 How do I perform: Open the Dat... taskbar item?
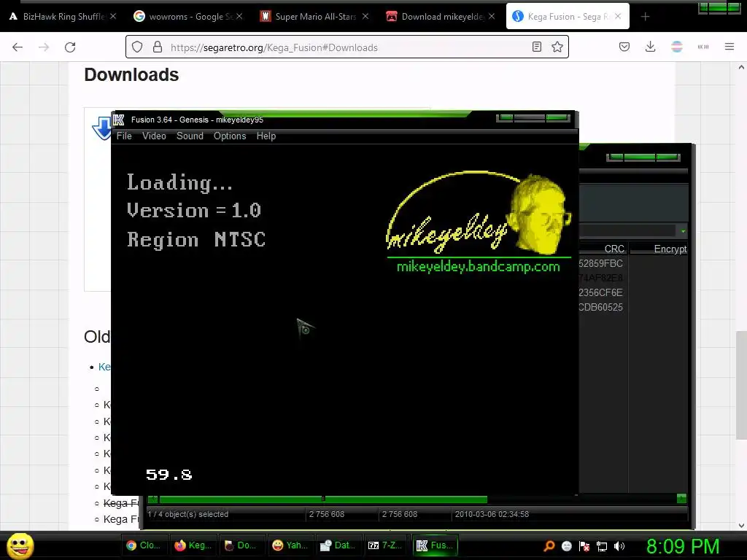click(338, 545)
